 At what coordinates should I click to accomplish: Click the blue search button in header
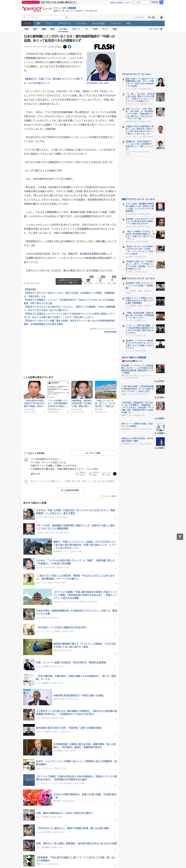pos(161,2)
